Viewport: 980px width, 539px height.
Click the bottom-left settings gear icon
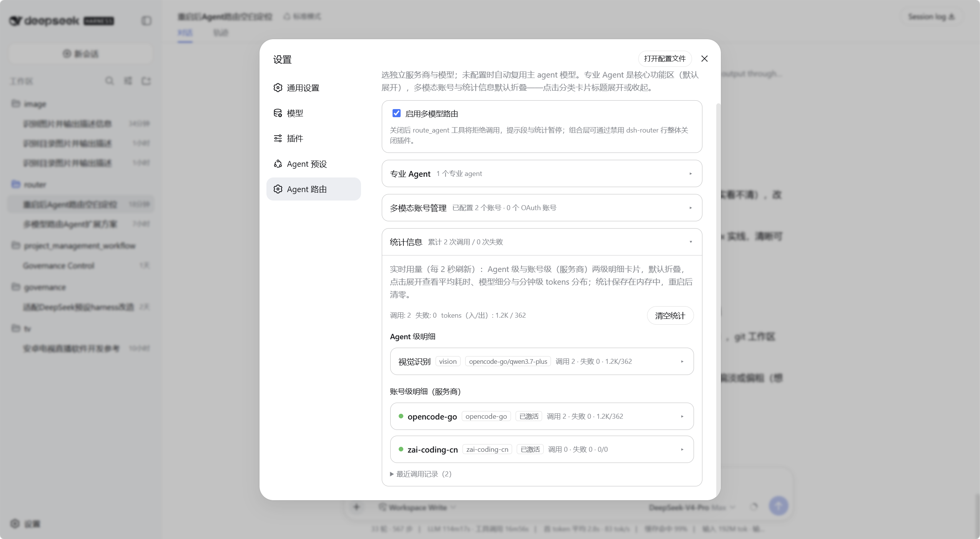[15, 523]
